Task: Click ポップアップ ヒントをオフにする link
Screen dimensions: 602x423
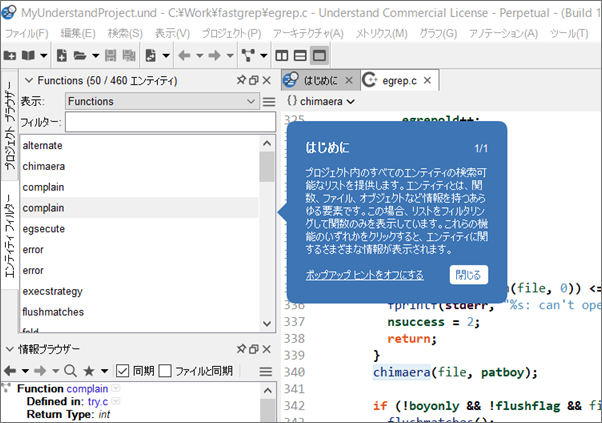Action: (365, 275)
